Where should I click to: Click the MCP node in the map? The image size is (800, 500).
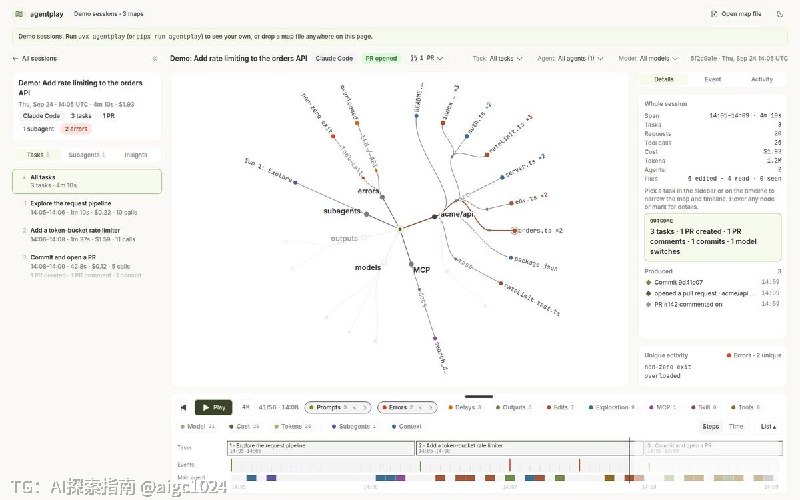point(411,264)
